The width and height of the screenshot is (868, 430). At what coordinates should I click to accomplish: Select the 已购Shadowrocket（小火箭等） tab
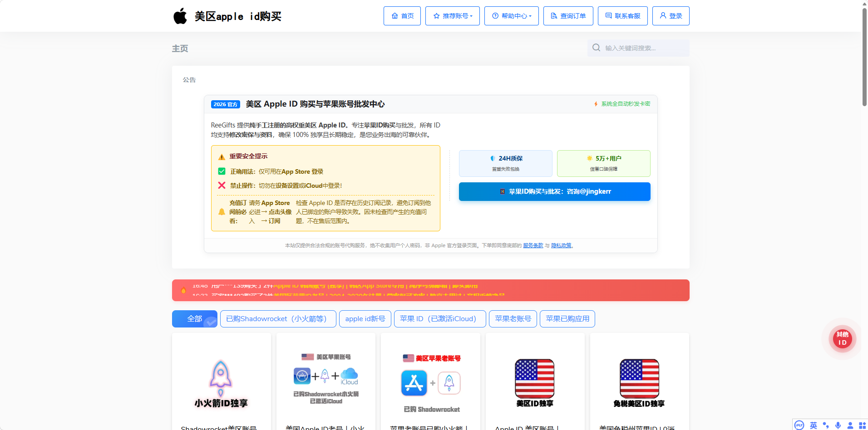(278, 319)
